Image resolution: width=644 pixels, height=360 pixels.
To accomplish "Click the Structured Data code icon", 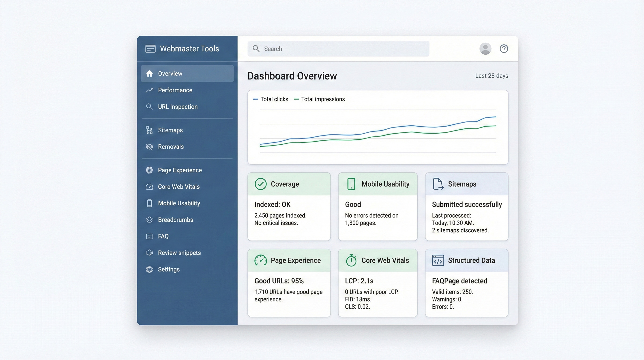I will [x=438, y=260].
